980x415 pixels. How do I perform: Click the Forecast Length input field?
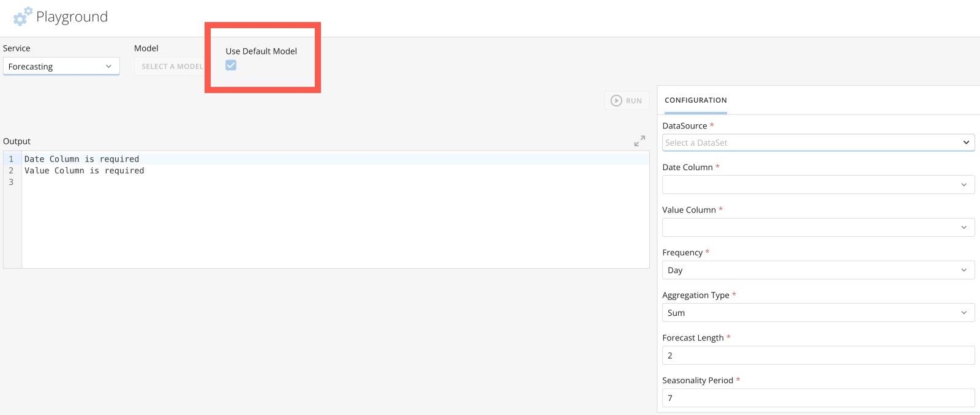coord(818,355)
